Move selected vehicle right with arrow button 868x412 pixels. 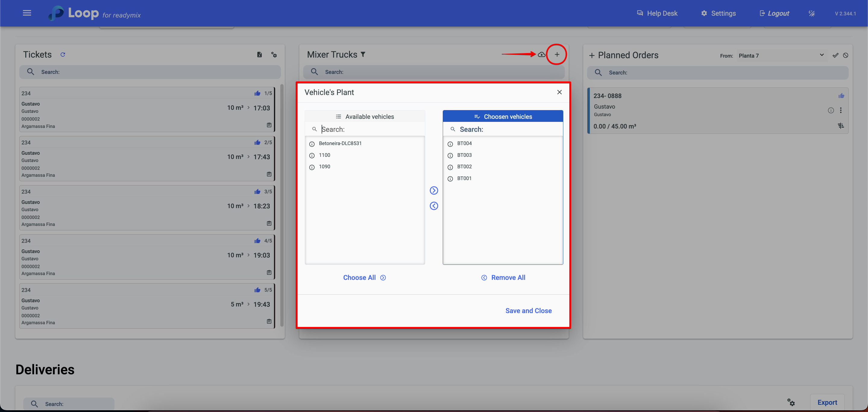pos(434,191)
